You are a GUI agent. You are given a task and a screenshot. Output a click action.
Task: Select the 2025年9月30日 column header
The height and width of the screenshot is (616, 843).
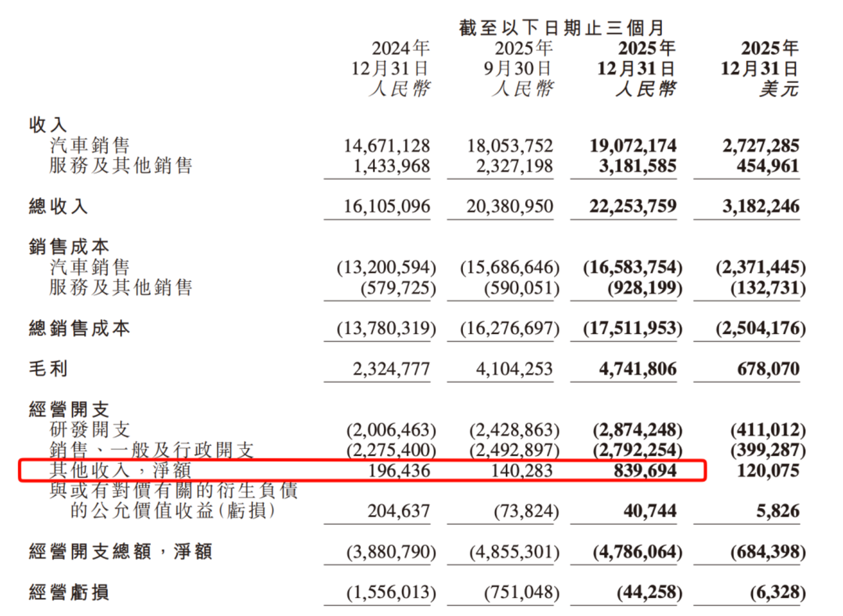coord(519,59)
